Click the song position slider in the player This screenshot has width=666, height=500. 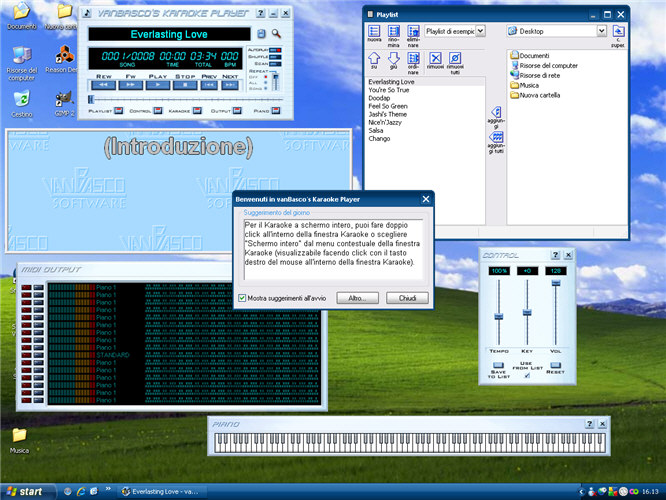point(186,99)
